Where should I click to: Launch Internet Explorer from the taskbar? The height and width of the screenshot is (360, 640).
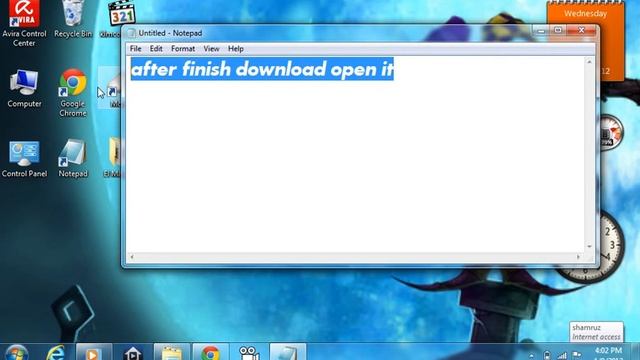[x=56, y=353]
